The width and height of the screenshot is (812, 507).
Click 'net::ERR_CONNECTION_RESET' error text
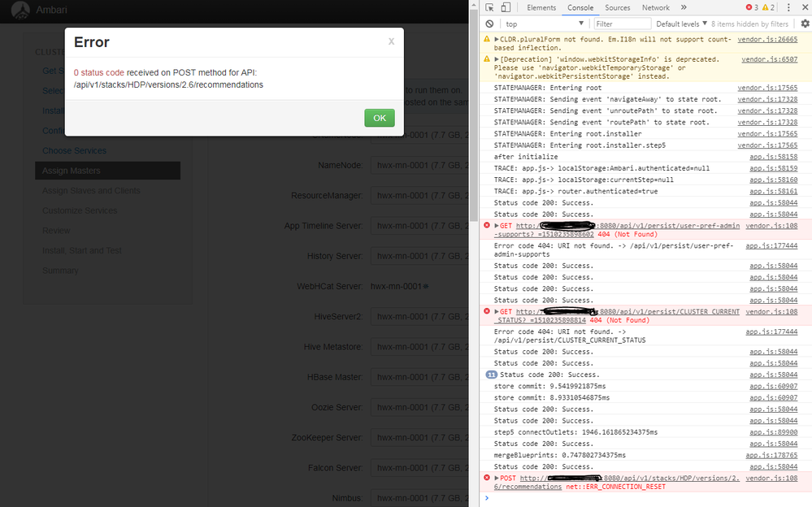(x=616, y=487)
